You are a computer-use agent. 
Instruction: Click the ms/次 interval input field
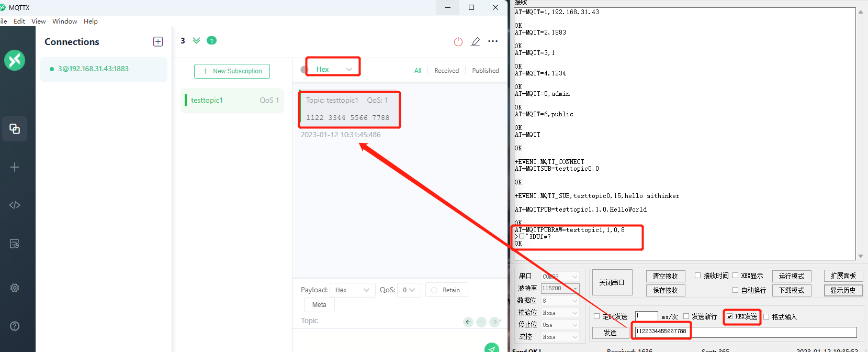pyautogui.click(x=646, y=316)
